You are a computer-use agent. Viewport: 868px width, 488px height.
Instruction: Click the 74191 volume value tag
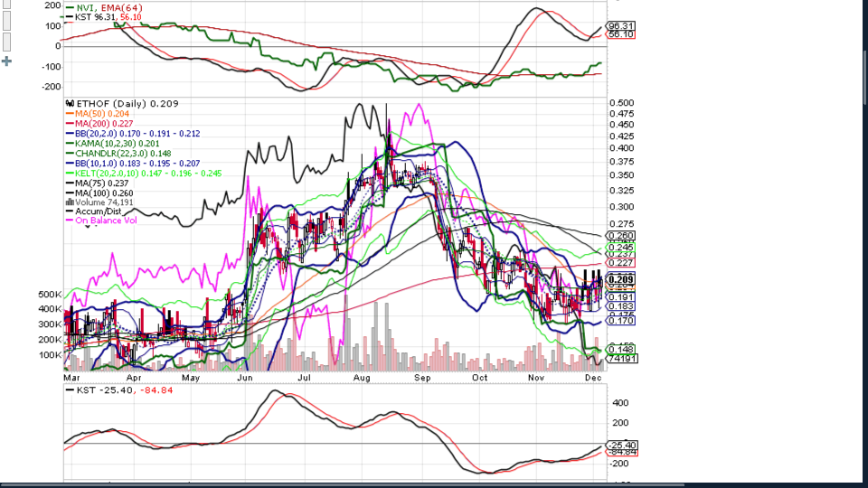pyautogui.click(x=622, y=359)
